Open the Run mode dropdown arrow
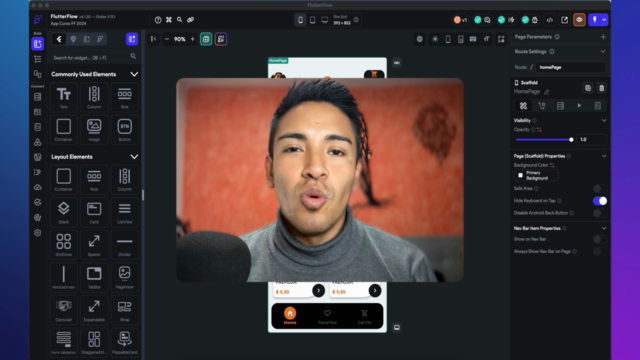640x360 pixels. [604, 20]
